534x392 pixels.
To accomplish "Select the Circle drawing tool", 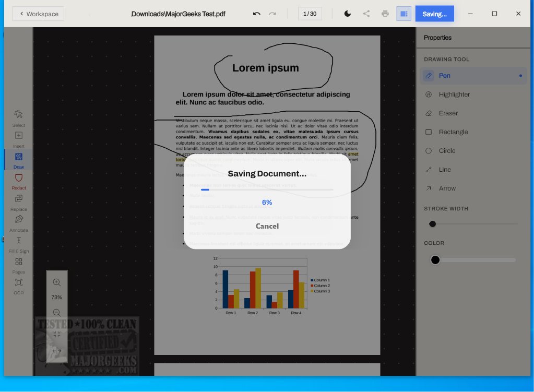I will 474,150.
